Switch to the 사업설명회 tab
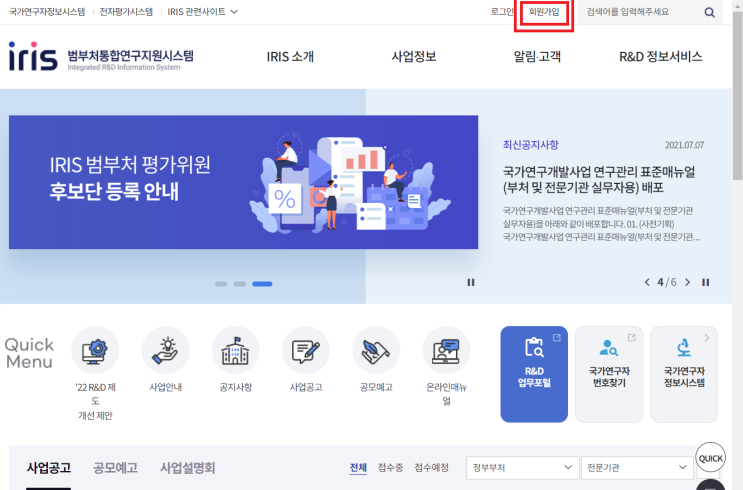The image size is (743, 490). coord(188,468)
